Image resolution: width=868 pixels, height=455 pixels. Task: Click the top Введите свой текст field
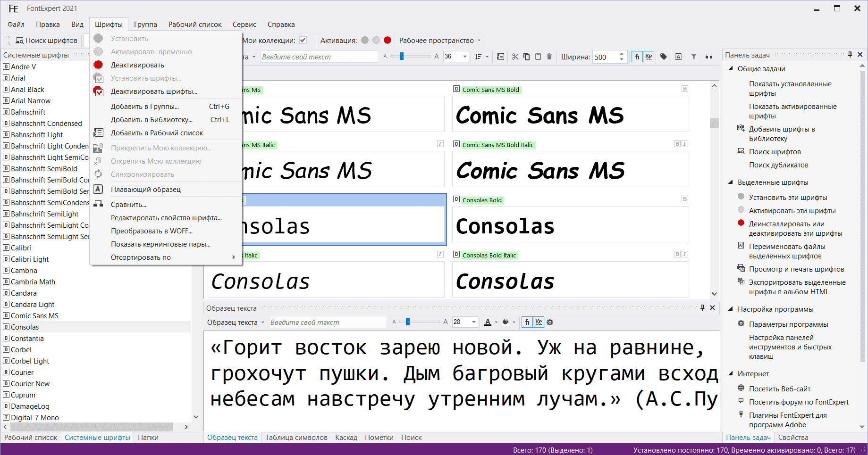click(x=319, y=57)
